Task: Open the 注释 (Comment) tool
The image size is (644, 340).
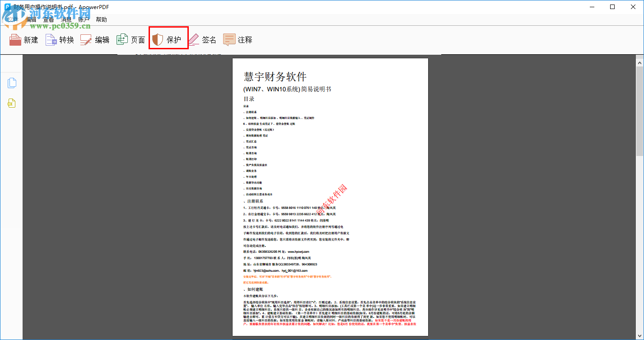Action: coord(238,40)
